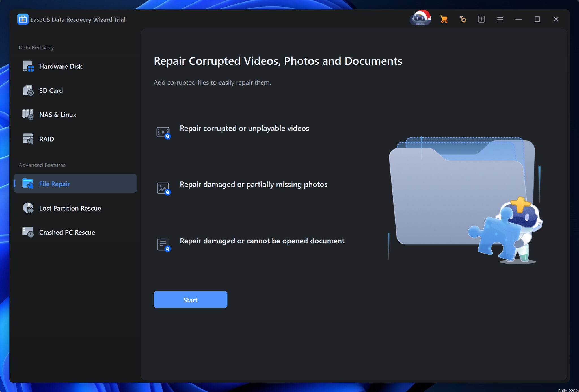This screenshot has height=392, width=579.
Task: Click the damaged document repair icon
Action: point(163,244)
